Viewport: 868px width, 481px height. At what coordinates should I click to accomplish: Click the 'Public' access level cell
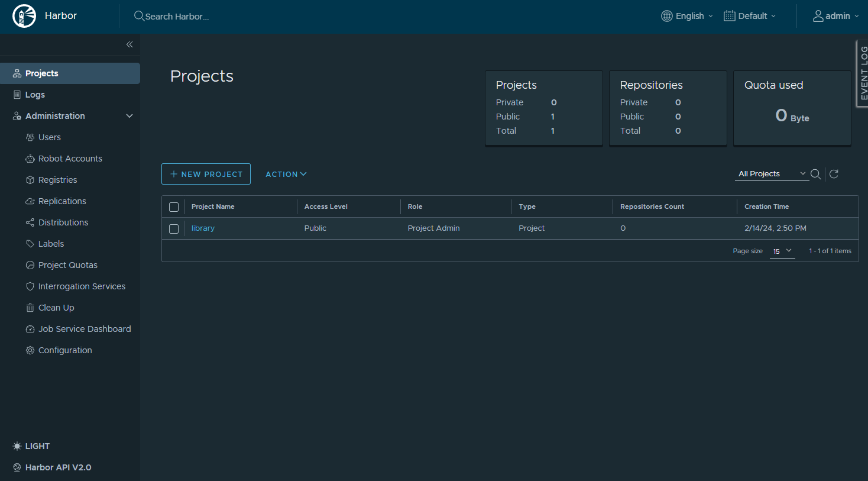(x=315, y=228)
